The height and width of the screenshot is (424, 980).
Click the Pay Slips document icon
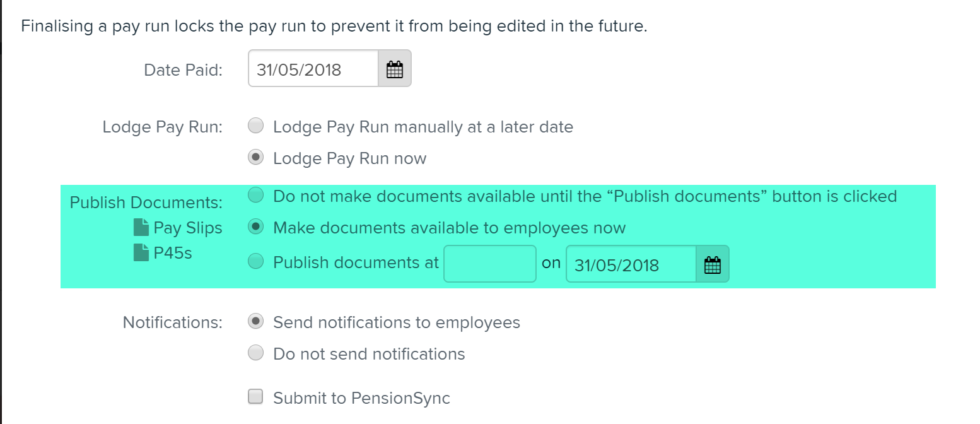pyautogui.click(x=141, y=227)
